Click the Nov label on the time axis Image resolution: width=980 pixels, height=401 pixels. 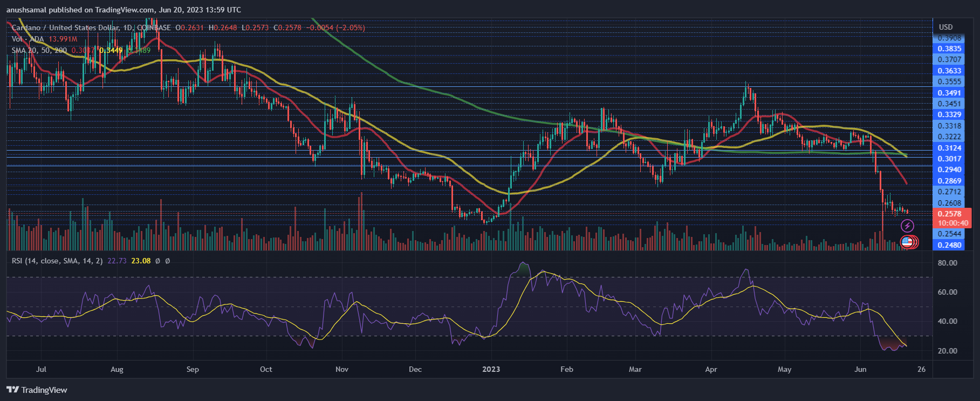pyautogui.click(x=341, y=369)
